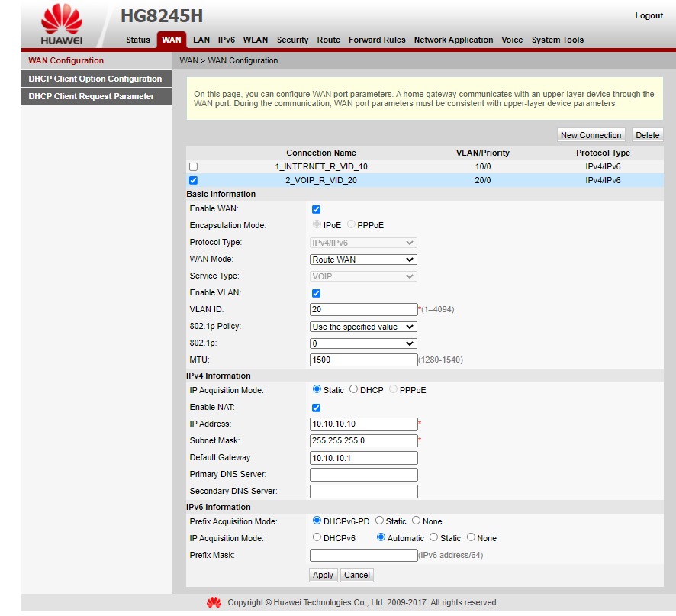This screenshot has width=676, height=616.
Task: Open the 802.1p Policy dropdown
Action: (x=363, y=327)
